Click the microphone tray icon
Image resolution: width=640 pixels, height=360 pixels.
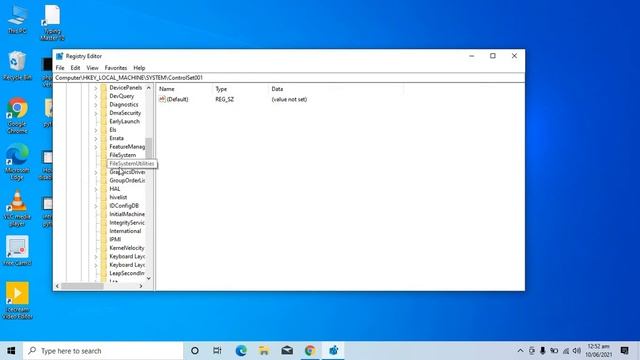click(542, 351)
